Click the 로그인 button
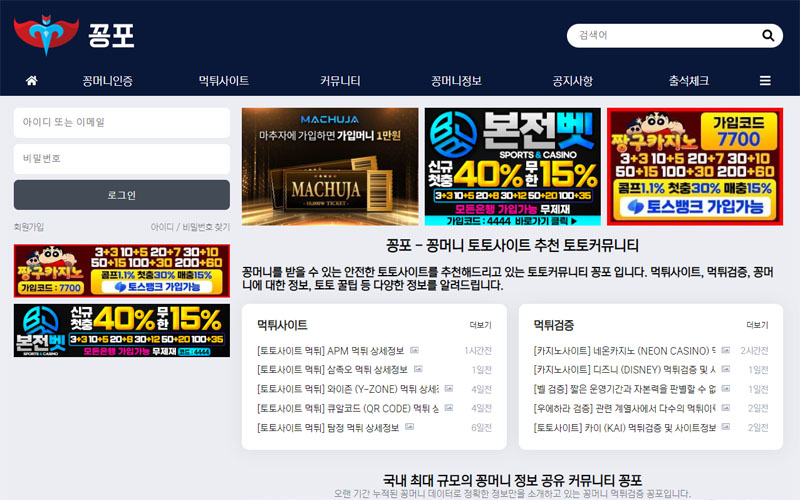 click(122, 195)
